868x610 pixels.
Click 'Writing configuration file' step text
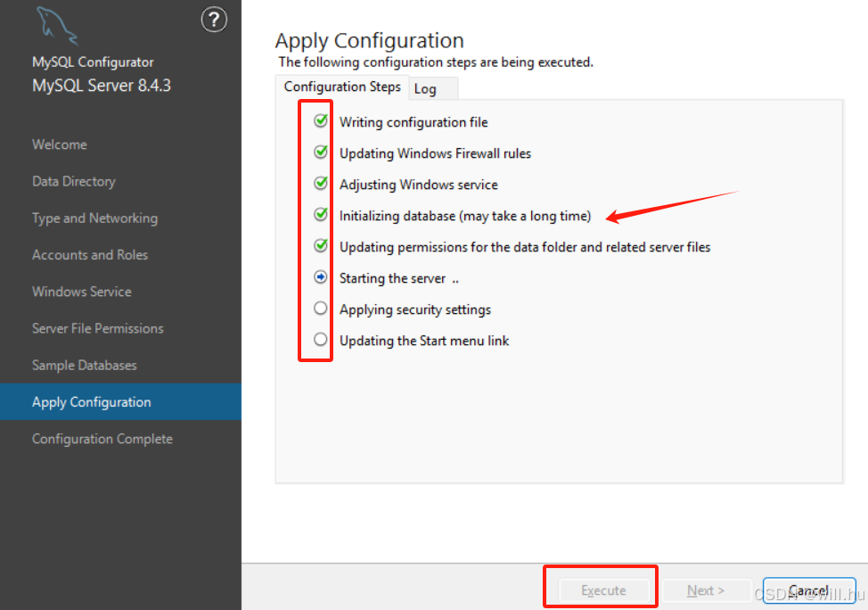[x=414, y=122]
